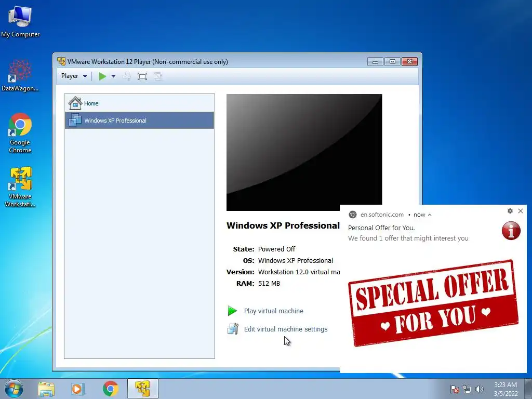The height and width of the screenshot is (399, 532).
Task: Open Chrome from the taskbar
Action: point(111,389)
